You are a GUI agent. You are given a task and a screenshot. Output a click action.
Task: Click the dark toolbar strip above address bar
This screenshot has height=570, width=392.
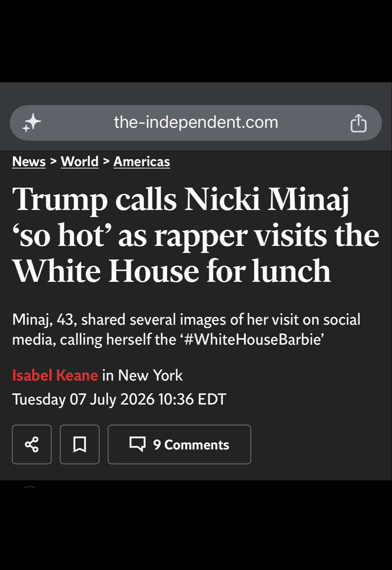(x=196, y=93)
